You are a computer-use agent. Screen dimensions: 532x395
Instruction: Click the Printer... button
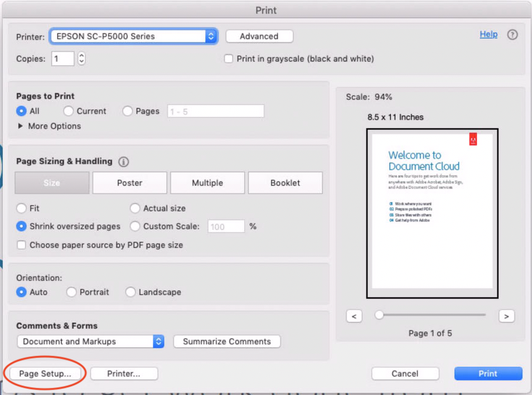coord(124,374)
